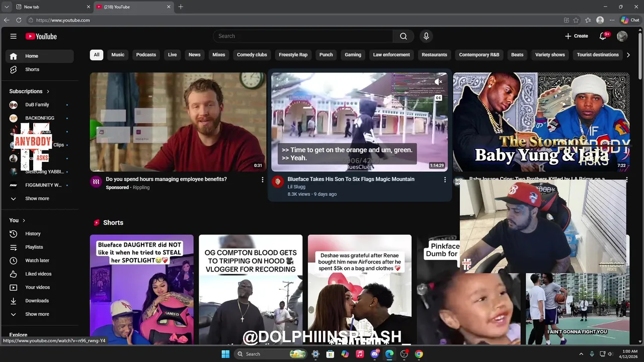Go back with the browser arrow

click(x=7, y=20)
